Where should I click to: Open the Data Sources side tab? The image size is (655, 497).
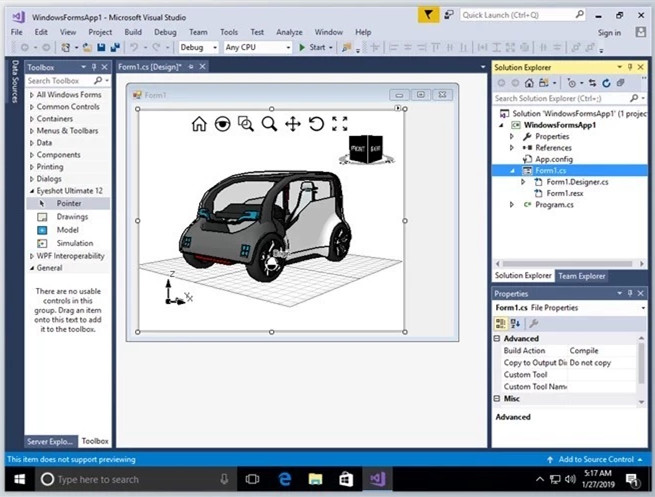coord(15,81)
